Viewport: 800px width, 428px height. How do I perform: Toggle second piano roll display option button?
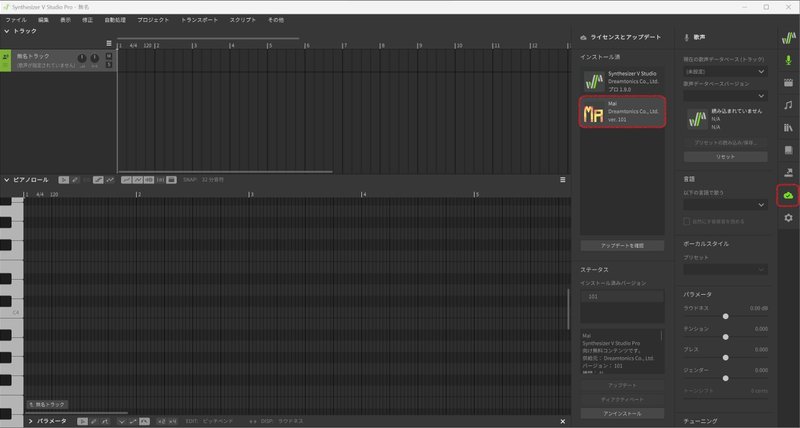[x=137, y=180]
